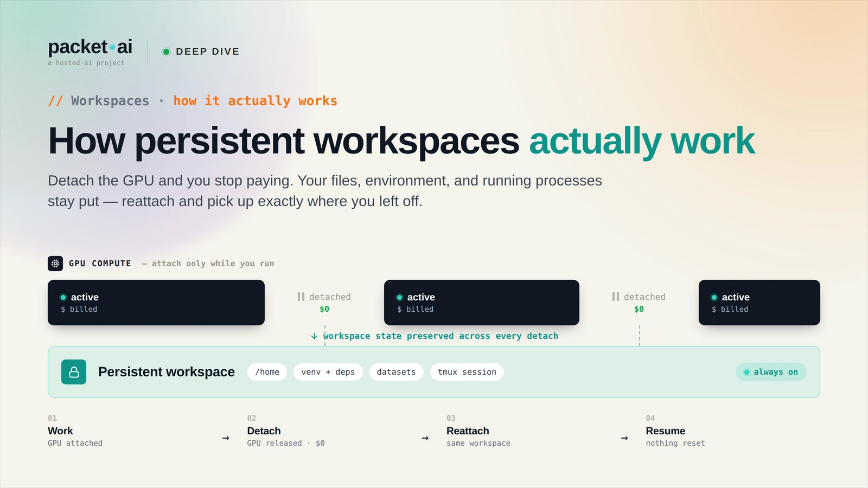Select the DEEP DIVE label
The height and width of the screenshot is (488, 868).
(x=207, y=52)
